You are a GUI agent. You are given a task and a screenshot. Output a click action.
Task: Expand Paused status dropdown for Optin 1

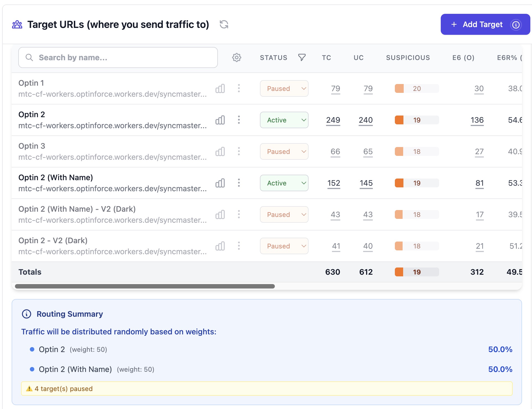284,88
